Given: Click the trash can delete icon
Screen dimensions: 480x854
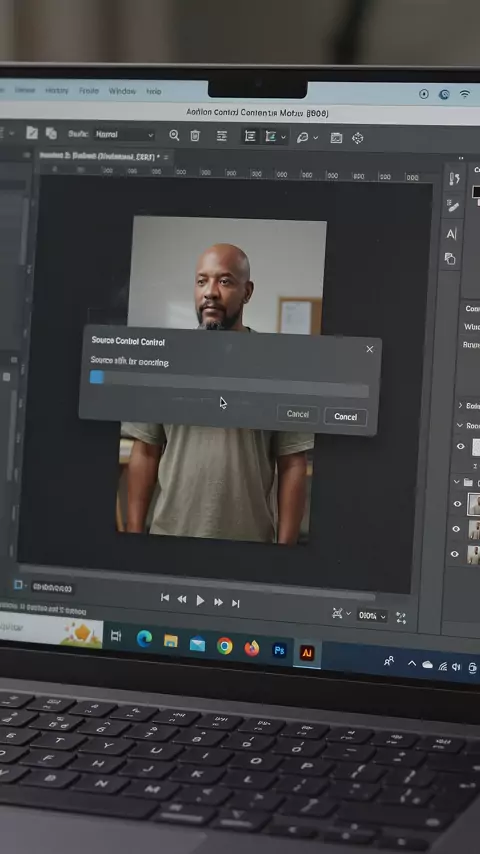Looking at the screenshot, I should pos(195,136).
